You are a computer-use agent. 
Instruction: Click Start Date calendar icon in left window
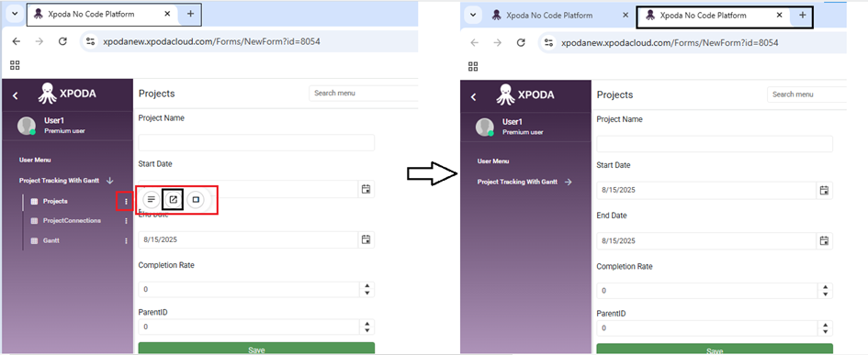(x=366, y=189)
